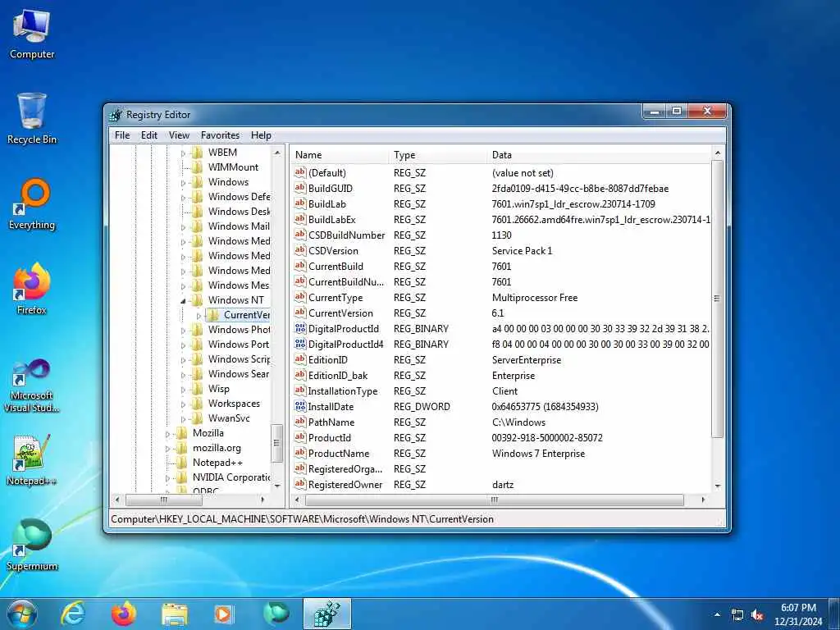Click the network icon in system tray
Screen dimensions: 840x630
click(x=737, y=615)
